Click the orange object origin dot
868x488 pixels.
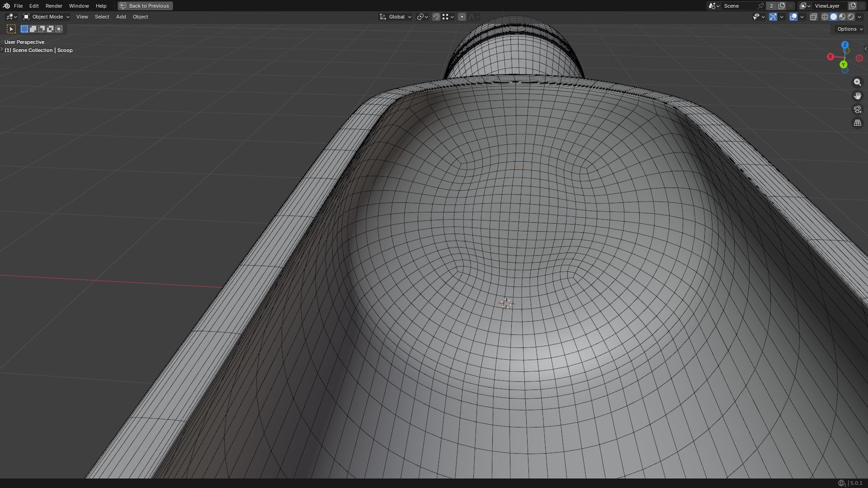pos(516,168)
